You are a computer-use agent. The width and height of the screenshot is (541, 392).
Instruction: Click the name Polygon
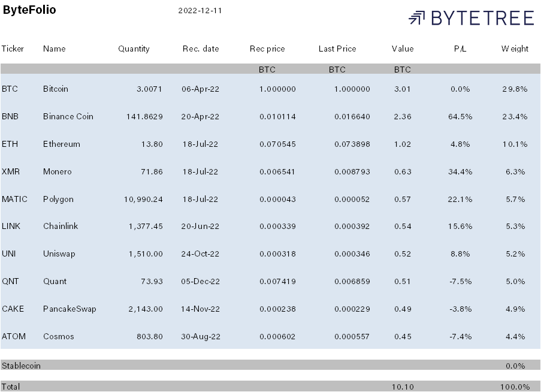(x=58, y=200)
